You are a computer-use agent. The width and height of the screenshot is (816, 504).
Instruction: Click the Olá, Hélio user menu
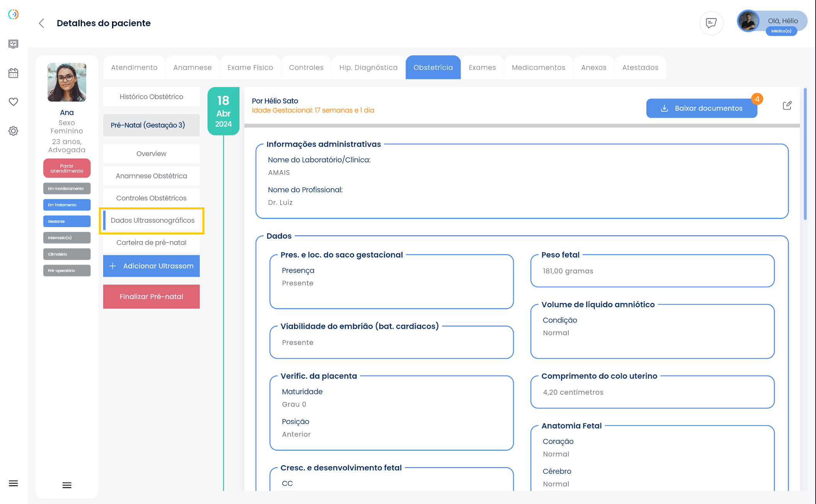(x=783, y=21)
